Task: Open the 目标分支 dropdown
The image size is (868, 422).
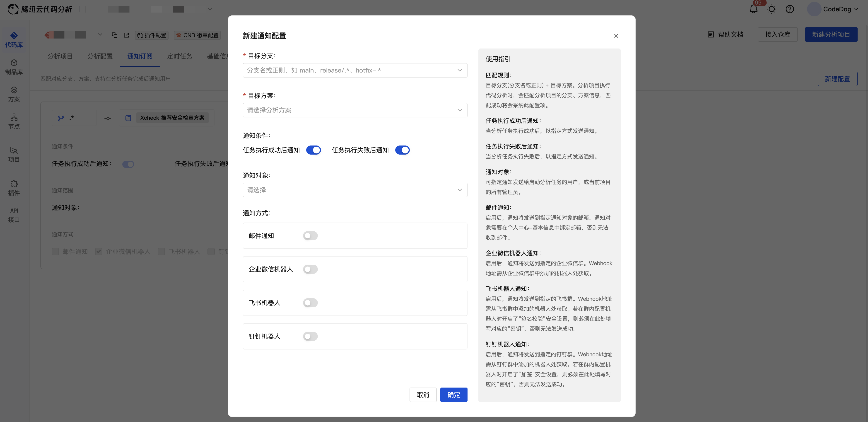Action: tap(354, 70)
